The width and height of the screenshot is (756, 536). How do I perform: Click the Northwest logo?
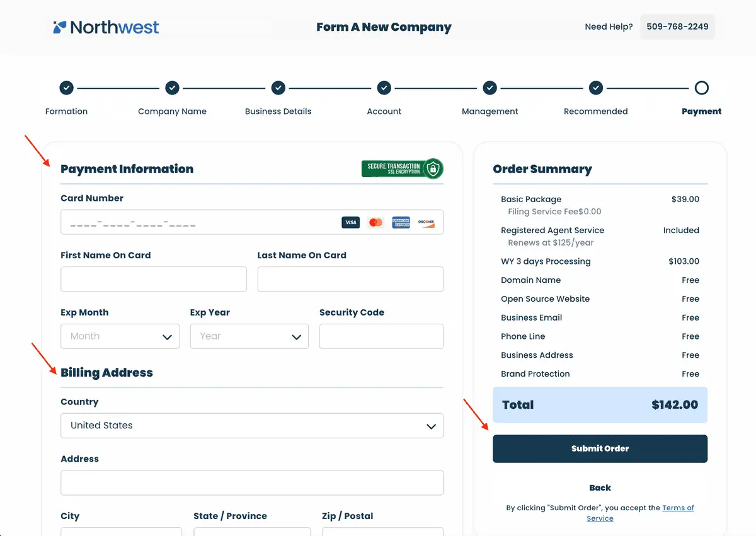[106, 27]
